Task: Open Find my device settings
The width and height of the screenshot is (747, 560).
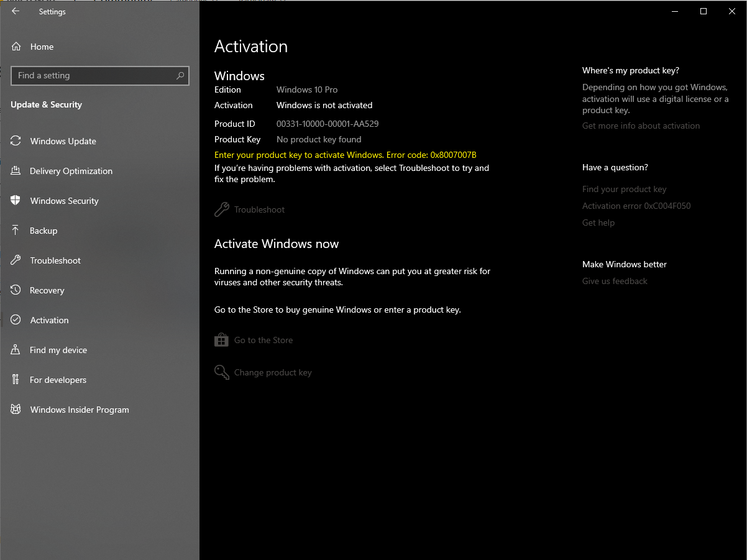Action: click(58, 350)
